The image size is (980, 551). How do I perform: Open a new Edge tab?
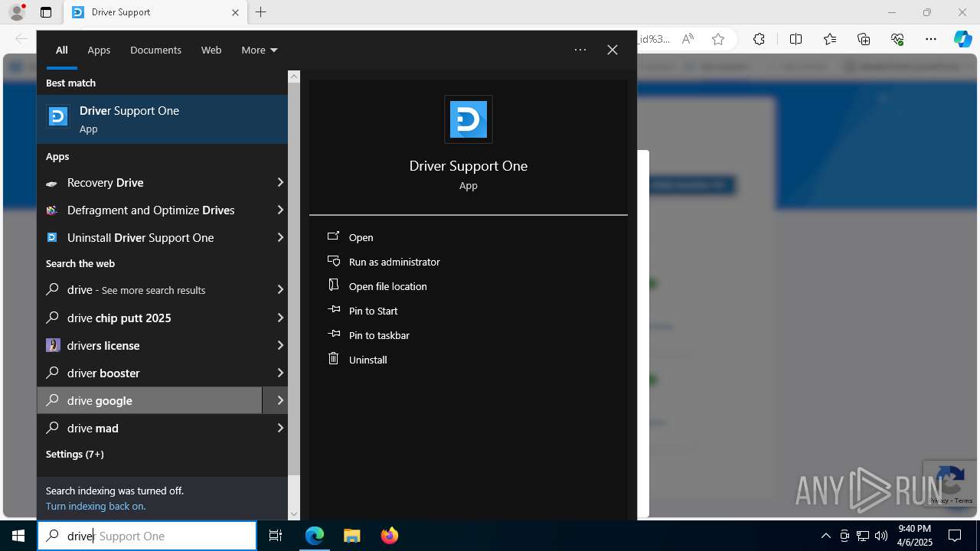point(260,12)
